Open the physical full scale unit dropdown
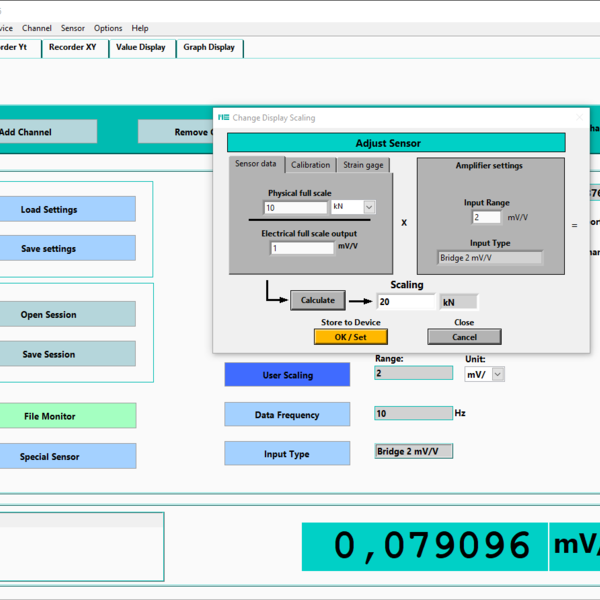Screen dimensions: 600x600 [x=369, y=207]
